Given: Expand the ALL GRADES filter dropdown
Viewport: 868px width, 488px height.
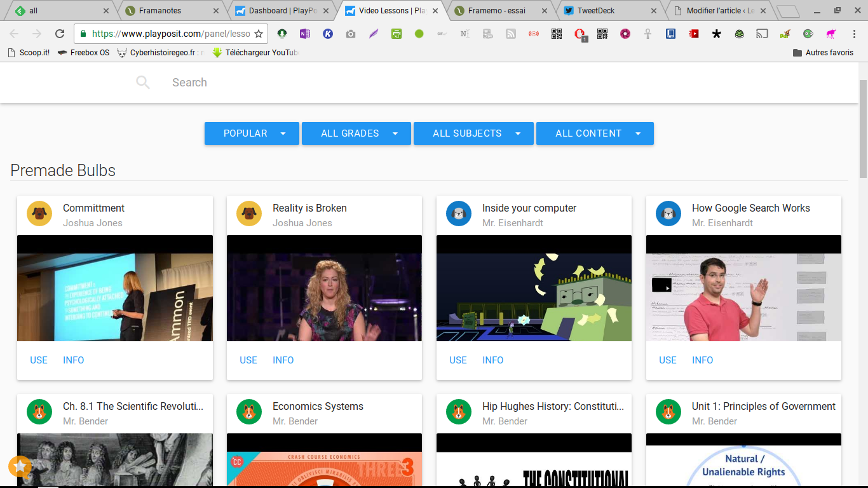Looking at the screenshot, I should pos(356,133).
